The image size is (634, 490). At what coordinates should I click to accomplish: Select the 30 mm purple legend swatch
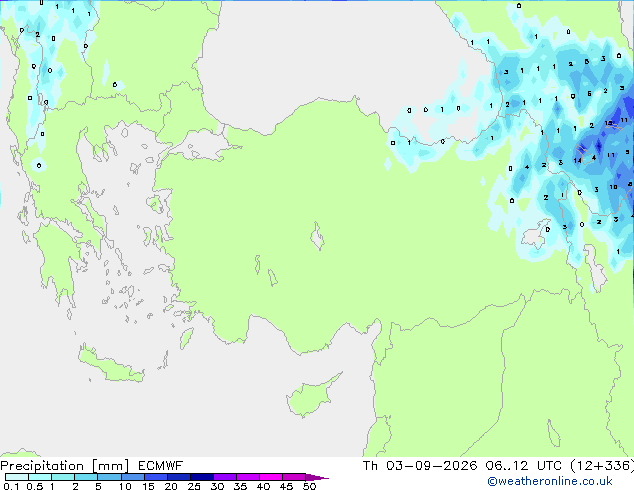[x=225, y=477]
